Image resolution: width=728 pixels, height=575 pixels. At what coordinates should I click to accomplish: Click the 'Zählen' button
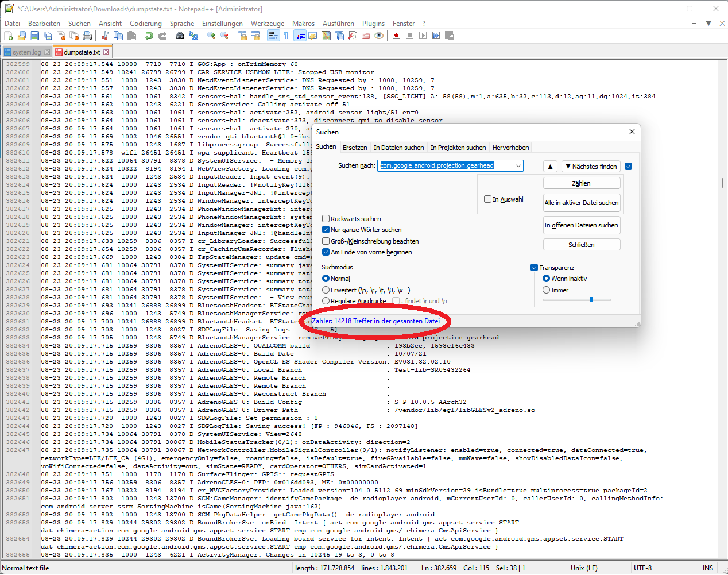(581, 183)
